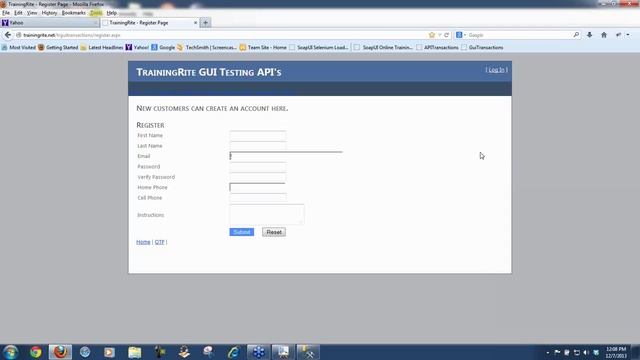The image size is (640, 360).
Task: Open the blue snowflake app in taskbar
Action: point(258,352)
